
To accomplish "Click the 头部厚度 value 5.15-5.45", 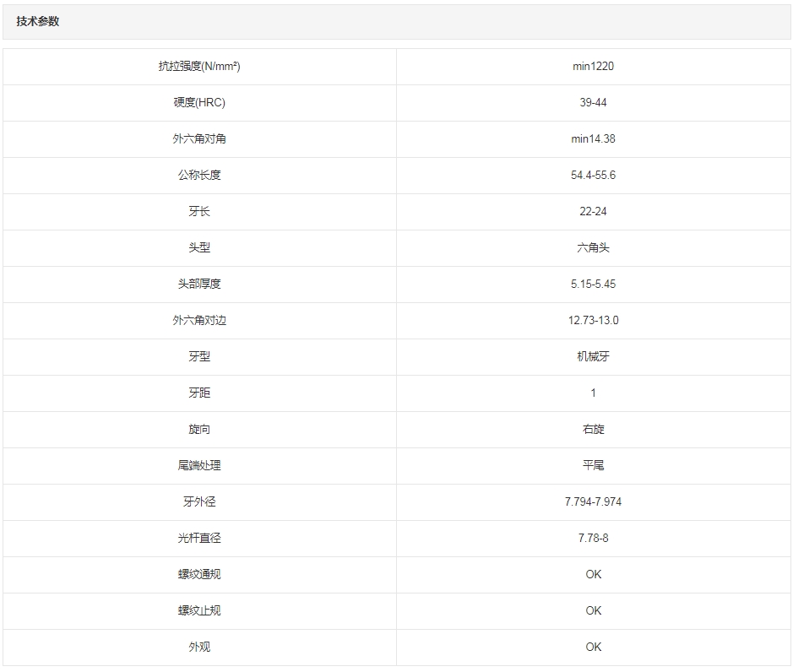I will click(x=593, y=285).
